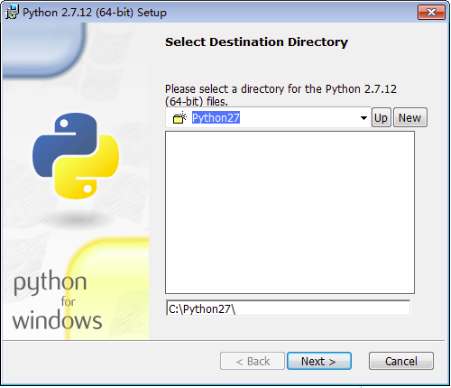Click the Select Destination Directory heading
451x388 pixels.
tap(256, 42)
